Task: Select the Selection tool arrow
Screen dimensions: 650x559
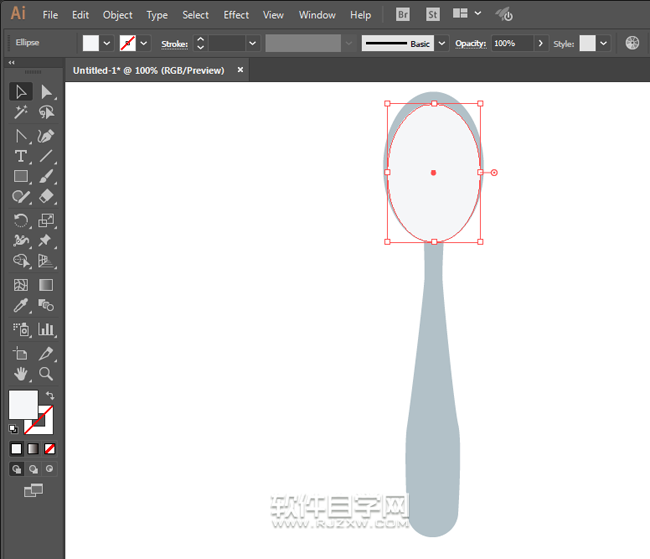Action: 20,92
